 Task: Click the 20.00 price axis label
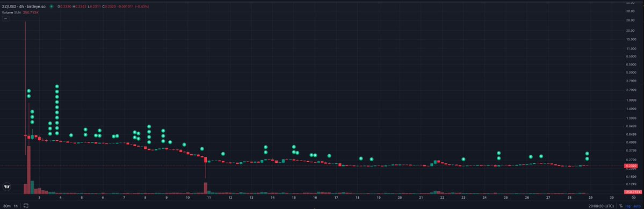[x=631, y=31]
